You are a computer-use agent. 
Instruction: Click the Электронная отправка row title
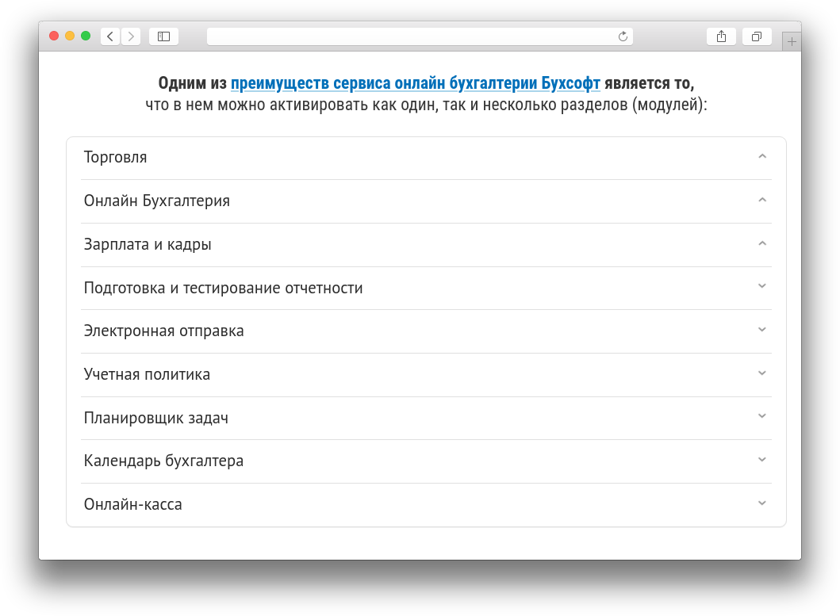tap(164, 331)
